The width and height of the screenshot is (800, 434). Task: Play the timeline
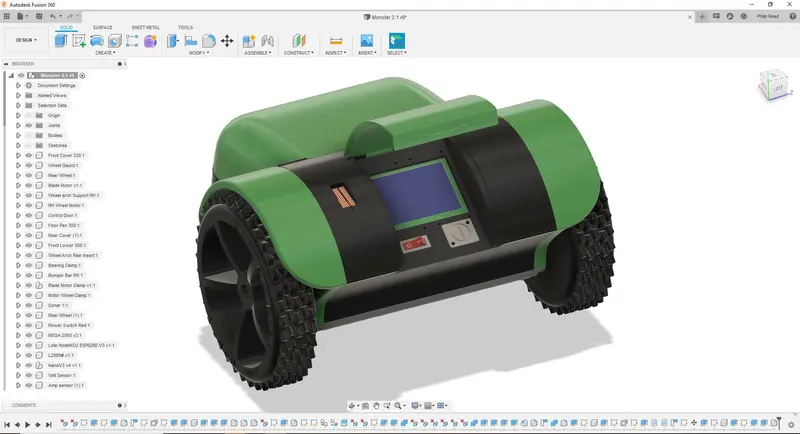[x=28, y=424]
